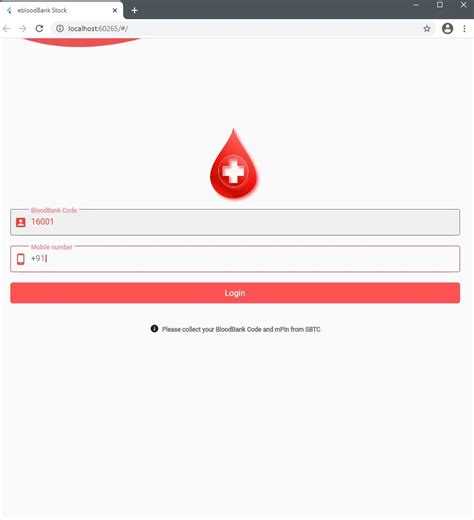
Task: Reload the page using the refresh icon
Action: pyautogui.click(x=39, y=29)
